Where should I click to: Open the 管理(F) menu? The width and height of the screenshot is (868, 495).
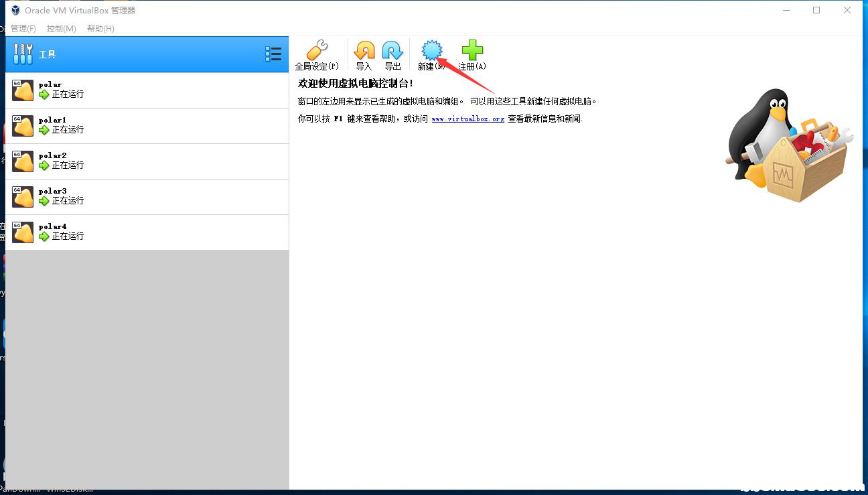[23, 28]
